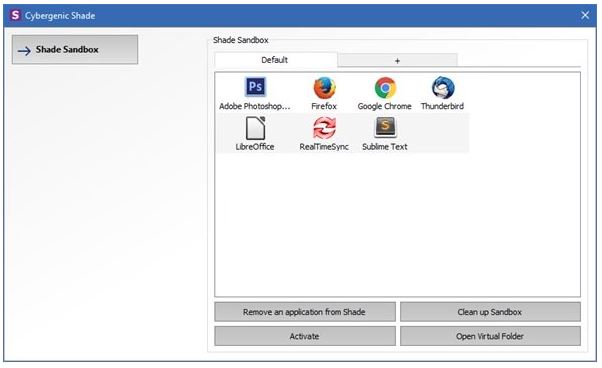602x368 pixels.
Task: Click the Activate button
Action: [305, 336]
